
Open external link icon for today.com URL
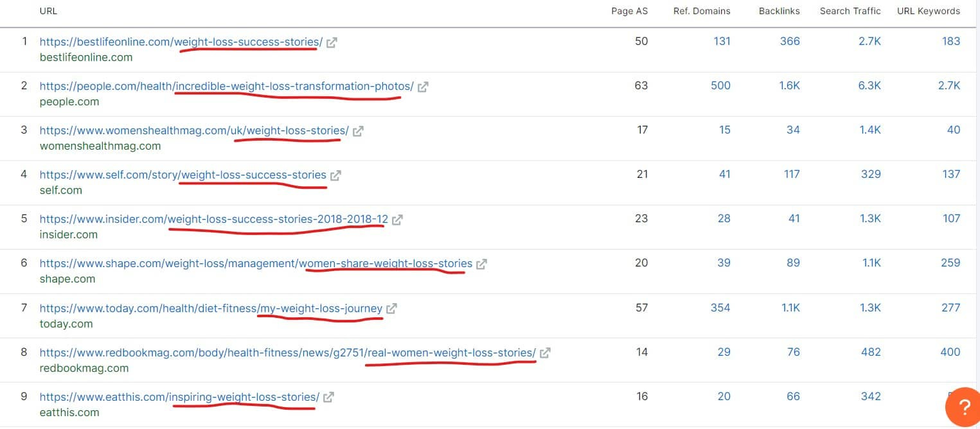pos(391,308)
